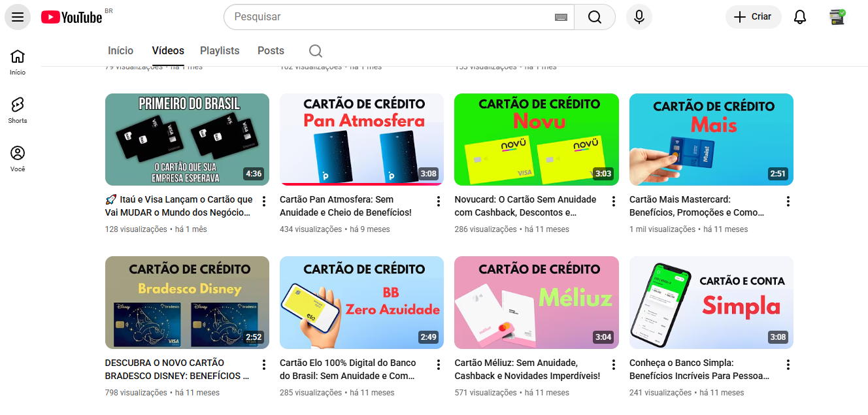The height and width of the screenshot is (415, 868).
Task: Open options menu for Bradesco Disney video
Action: [x=264, y=365]
